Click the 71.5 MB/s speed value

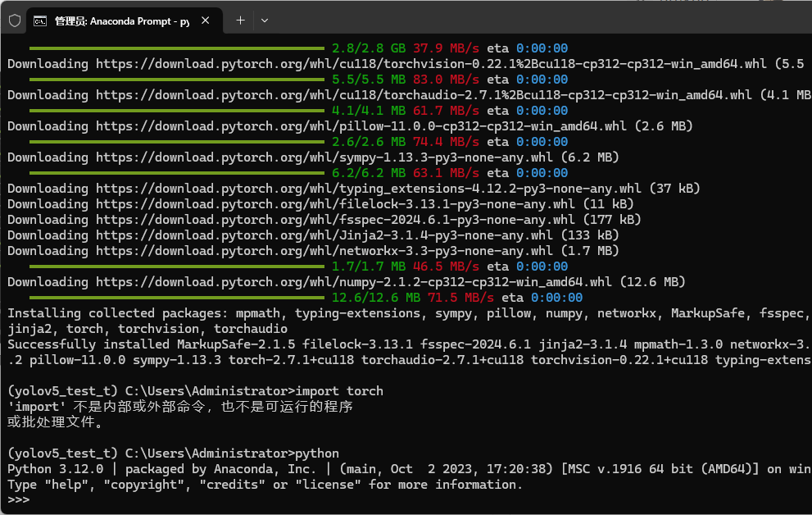(x=460, y=298)
